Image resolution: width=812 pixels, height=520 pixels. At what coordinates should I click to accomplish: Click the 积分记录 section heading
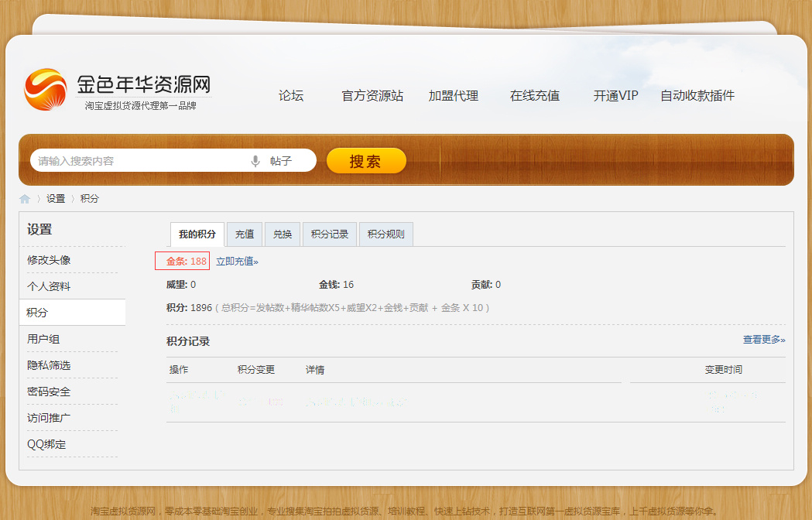(x=188, y=341)
